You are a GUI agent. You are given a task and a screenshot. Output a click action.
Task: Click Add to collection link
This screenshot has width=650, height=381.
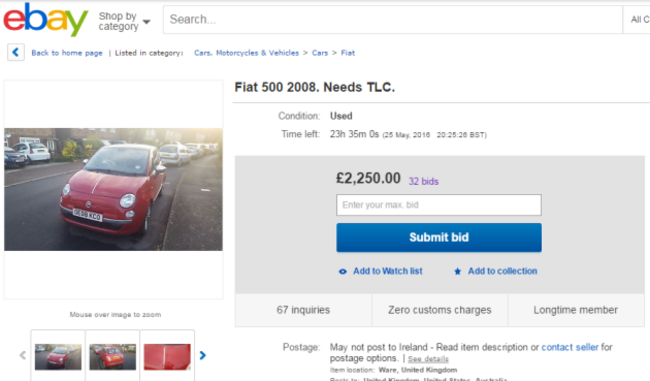pyautogui.click(x=502, y=271)
